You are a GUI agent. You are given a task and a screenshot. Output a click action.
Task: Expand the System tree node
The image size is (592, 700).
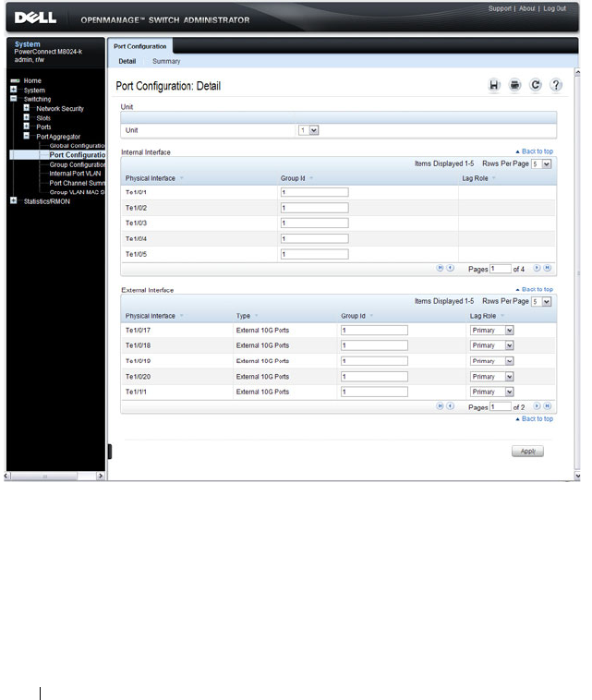pos(14,90)
